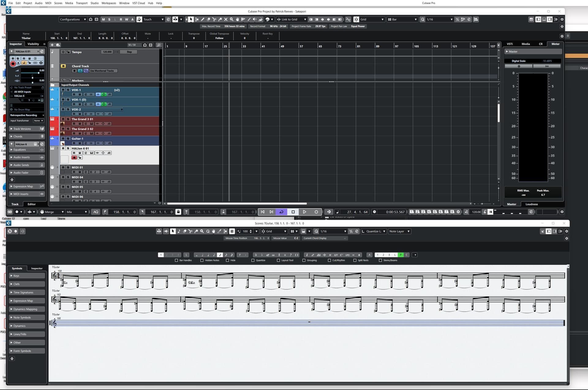Select the Scissors split tool in the project toolbar
This screenshot has height=390, width=588.
click(214, 19)
